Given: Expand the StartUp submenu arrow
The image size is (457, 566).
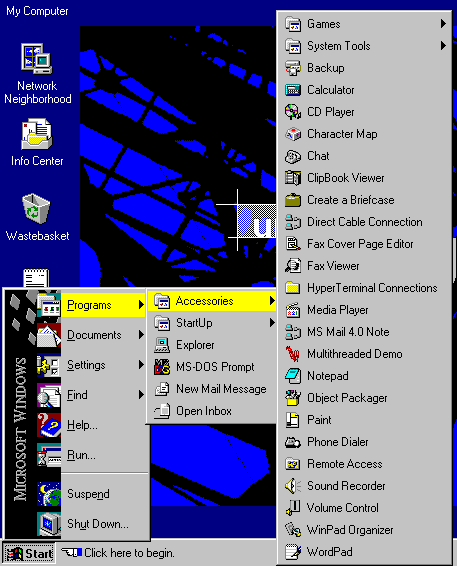Looking at the screenshot, I should (273, 323).
